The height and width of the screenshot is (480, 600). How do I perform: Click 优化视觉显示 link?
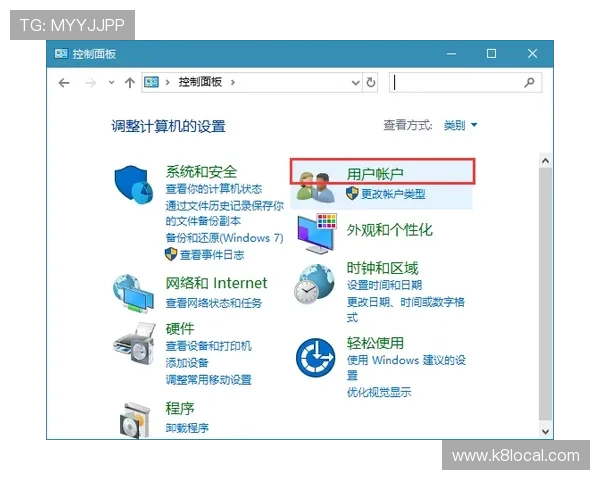click(379, 392)
